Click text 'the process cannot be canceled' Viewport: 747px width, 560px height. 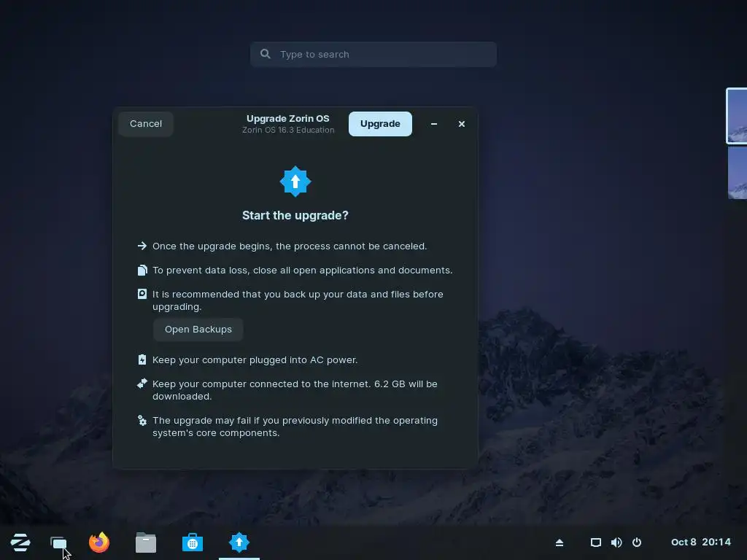click(351, 246)
